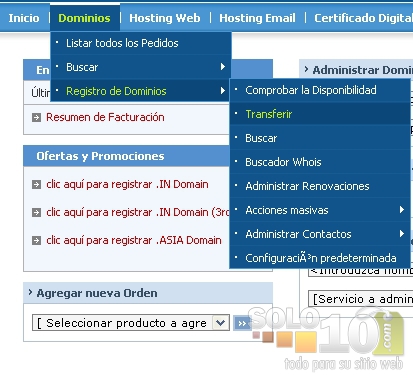Select Listar todos los Pedidos

click(x=141, y=43)
